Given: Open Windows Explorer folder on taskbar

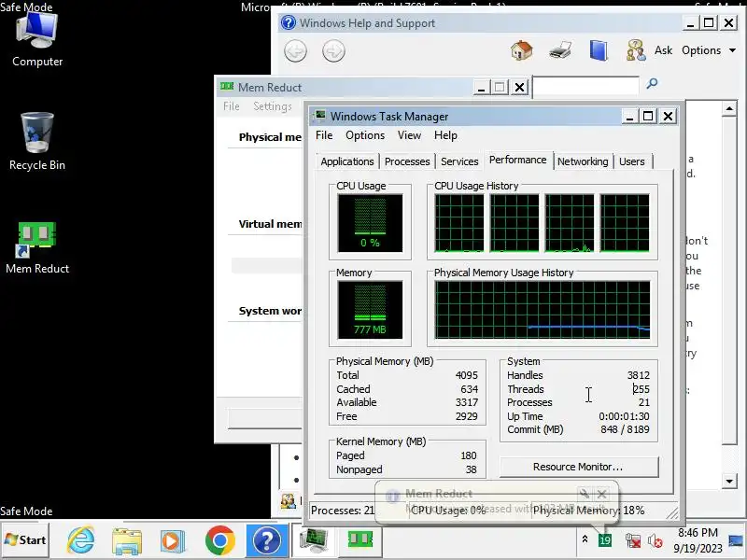Looking at the screenshot, I should pos(127,540).
